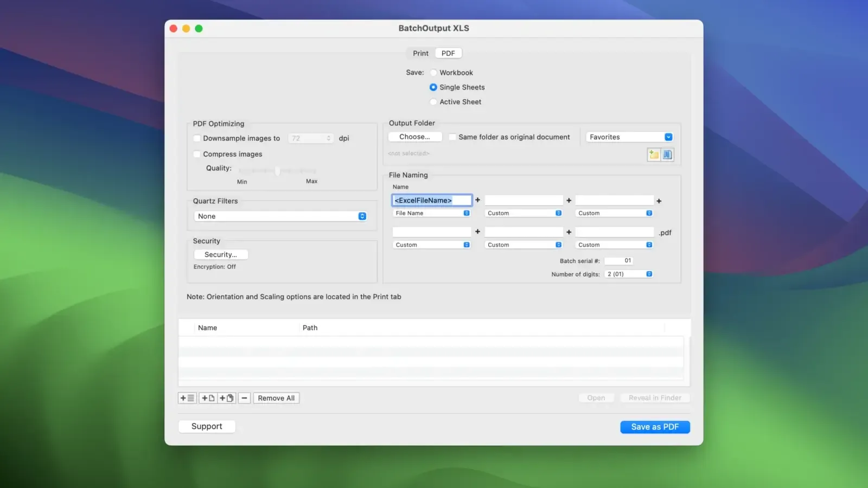Click the ExcelFileName name field
Viewport: 868px width, 488px height.
coord(431,200)
